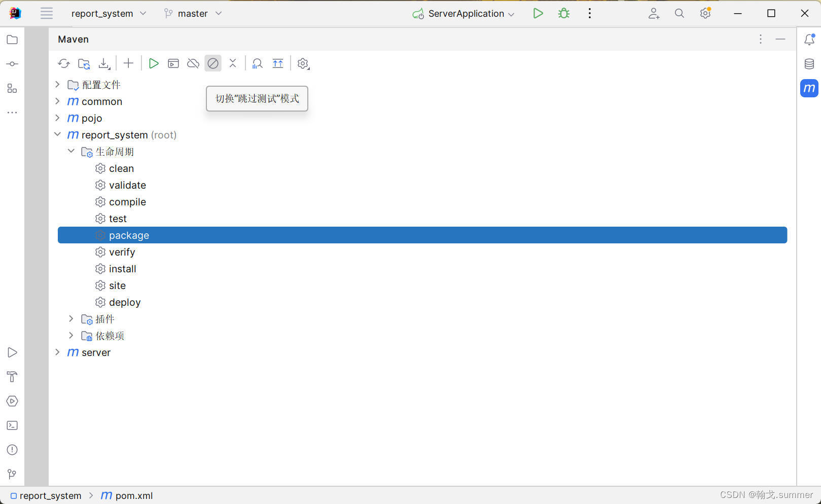Open the main hamburger menu
The image size is (821, 504).
pos(46,13)
